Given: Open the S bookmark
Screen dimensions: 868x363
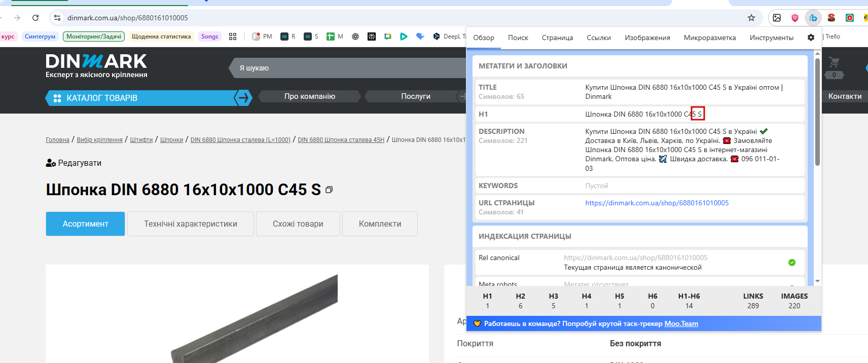Looking at the screenshot, I should point(311,37).
